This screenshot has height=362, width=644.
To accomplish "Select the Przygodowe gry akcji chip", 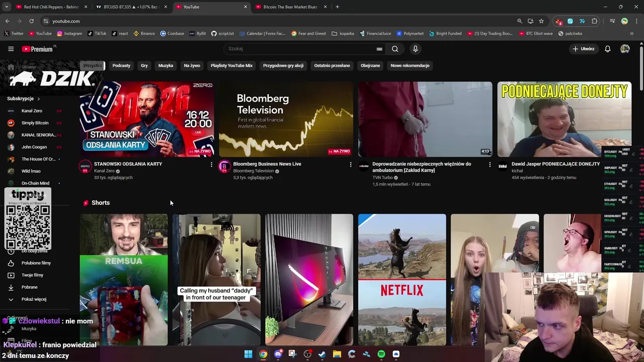I will pyautogui.click(x=283, y=65).
